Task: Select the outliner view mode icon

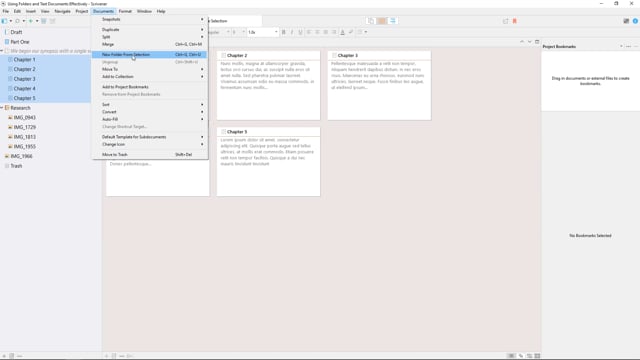Action: [393, 21]
